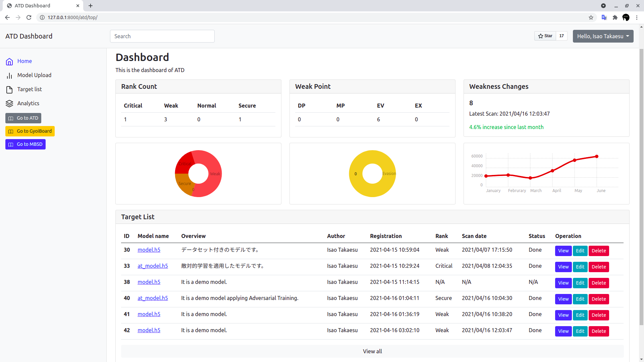Open a new browser tab
The width and height of the screenshot is (644, 362).
pyautogui.click(x=91, y=6)
